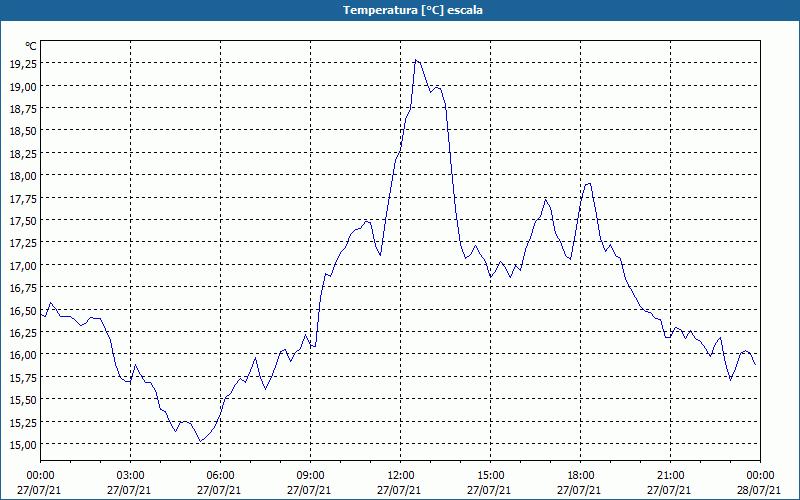The width and height of the screenshot is (800, 500).
Task: Click the curve's highest peak above 19,25
Action: (416, 60)
